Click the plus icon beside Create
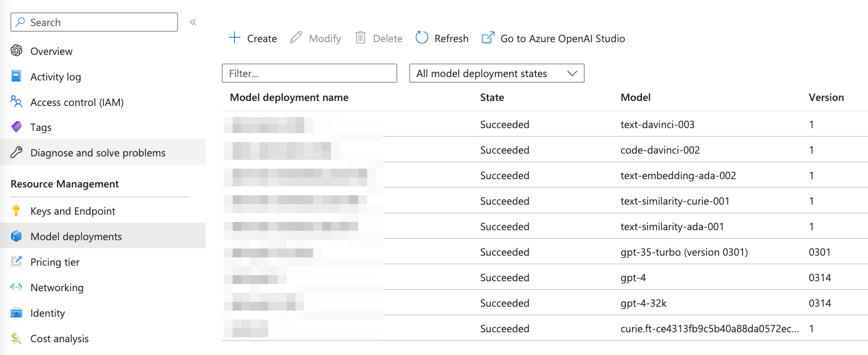The image size is (868, 355). pos(234,38)
